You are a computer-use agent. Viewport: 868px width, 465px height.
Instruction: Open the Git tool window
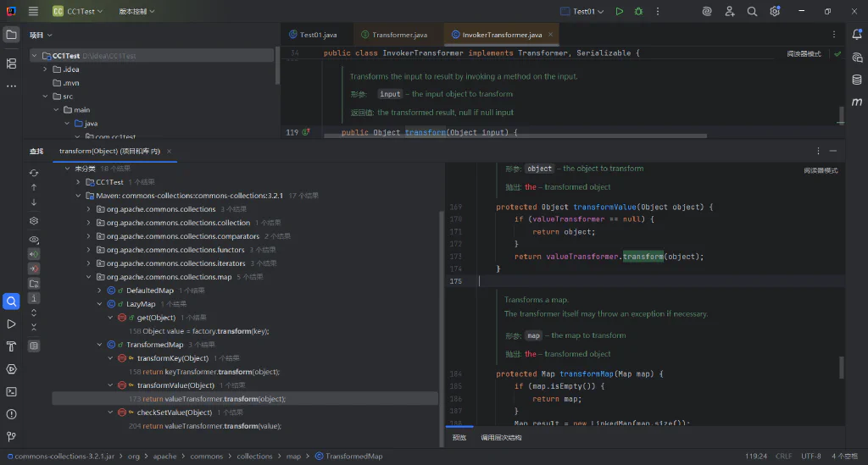pyautogui.click(x=11, y=437)
